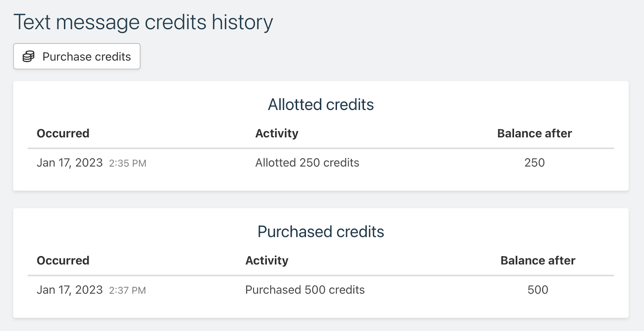644x331 pixels.
Task: Select the balance value 500
Action: click(538, 290)
